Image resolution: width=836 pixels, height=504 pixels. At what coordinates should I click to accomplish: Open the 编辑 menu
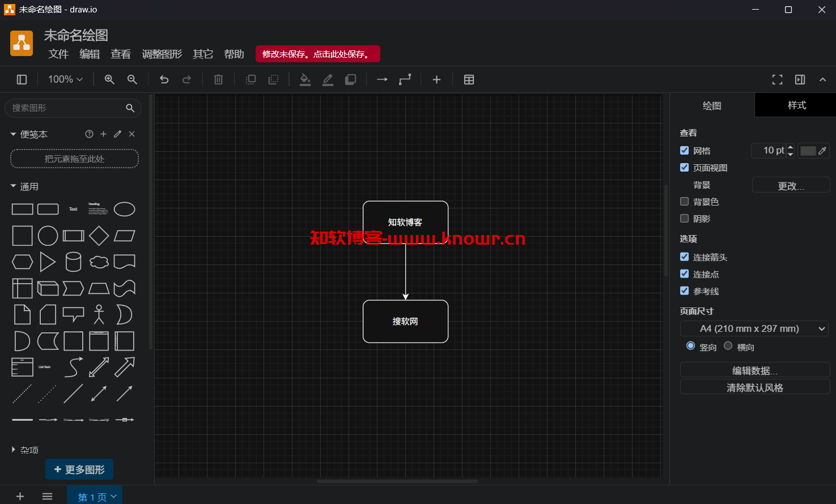[90, 54]
